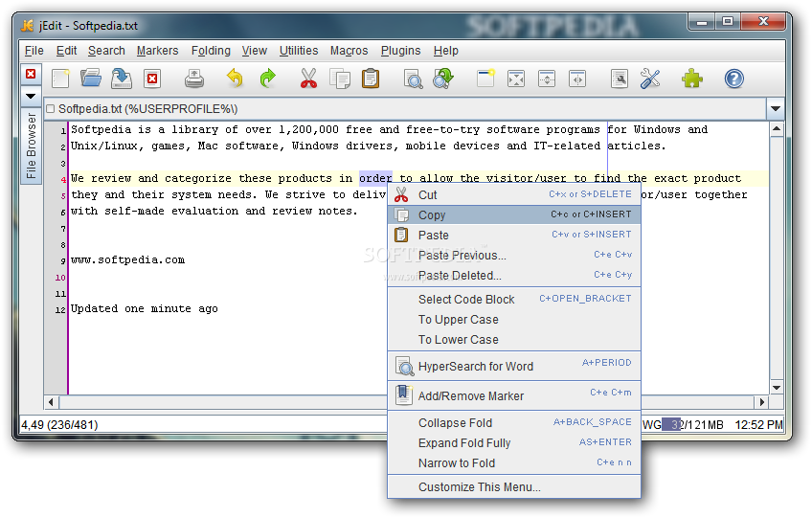Click the Split Vertically toolbar icon

(577, 79)
